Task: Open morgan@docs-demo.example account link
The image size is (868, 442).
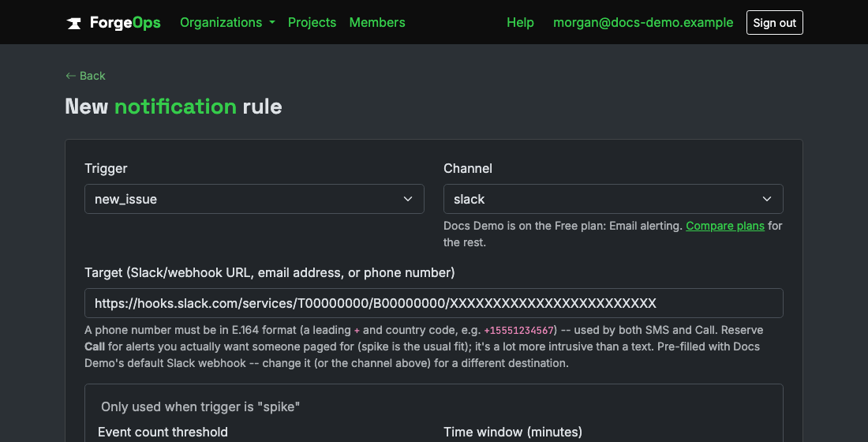Action: (x=642, y=22)
